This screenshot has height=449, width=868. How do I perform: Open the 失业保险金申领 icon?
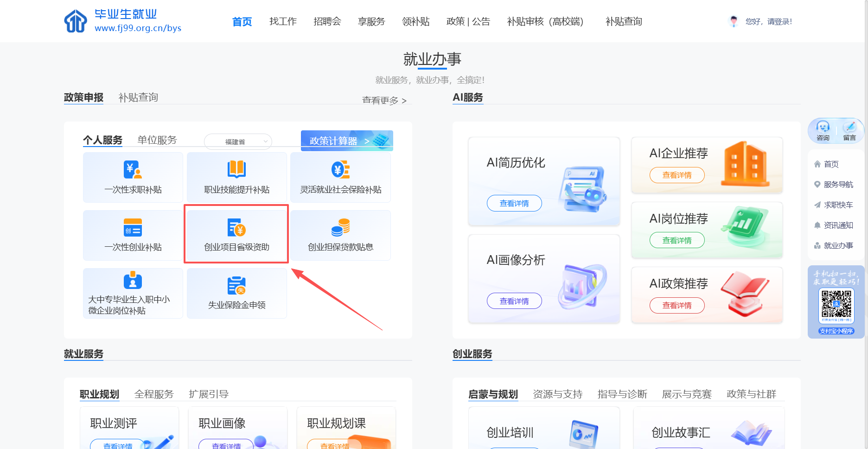(x=236, y=286)
